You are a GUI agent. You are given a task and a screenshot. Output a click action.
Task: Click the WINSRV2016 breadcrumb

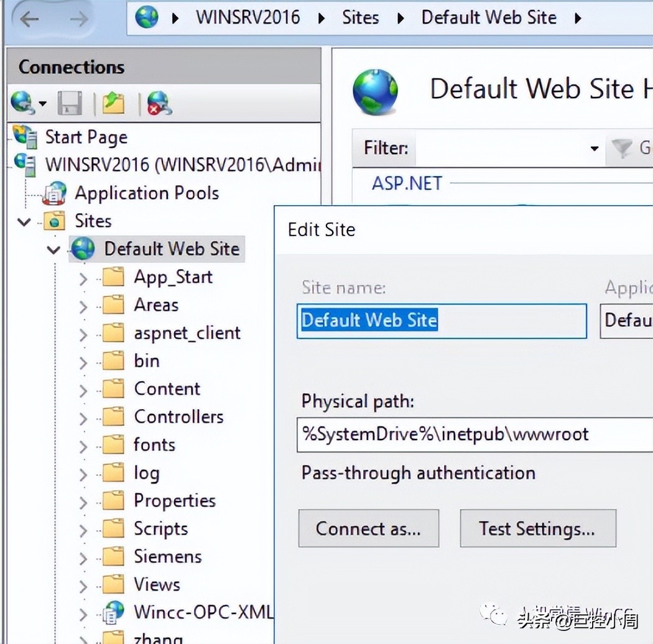248,17
